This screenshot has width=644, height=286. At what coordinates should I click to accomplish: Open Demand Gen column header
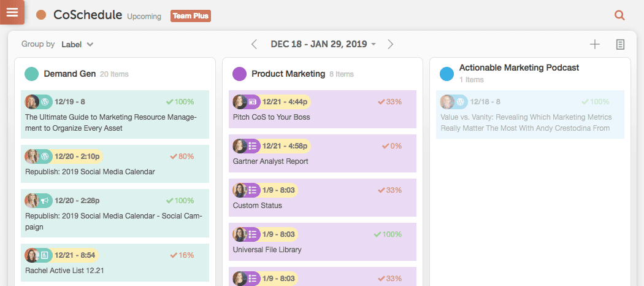point(70,74)
